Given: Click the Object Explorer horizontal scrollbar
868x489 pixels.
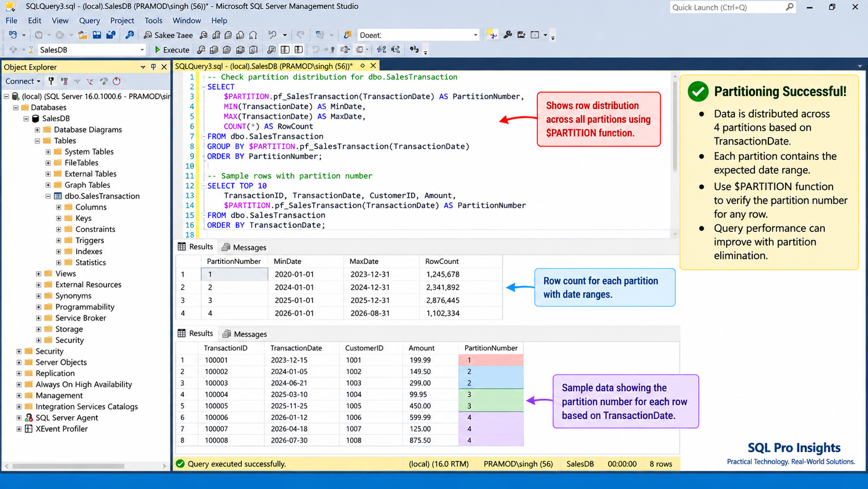Looking at the screenshot, I should pyautogui.click(x=69, y=466).
